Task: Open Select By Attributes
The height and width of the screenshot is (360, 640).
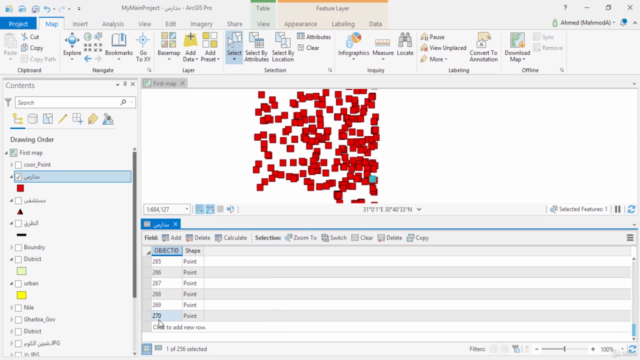Action: click(256, 47)
